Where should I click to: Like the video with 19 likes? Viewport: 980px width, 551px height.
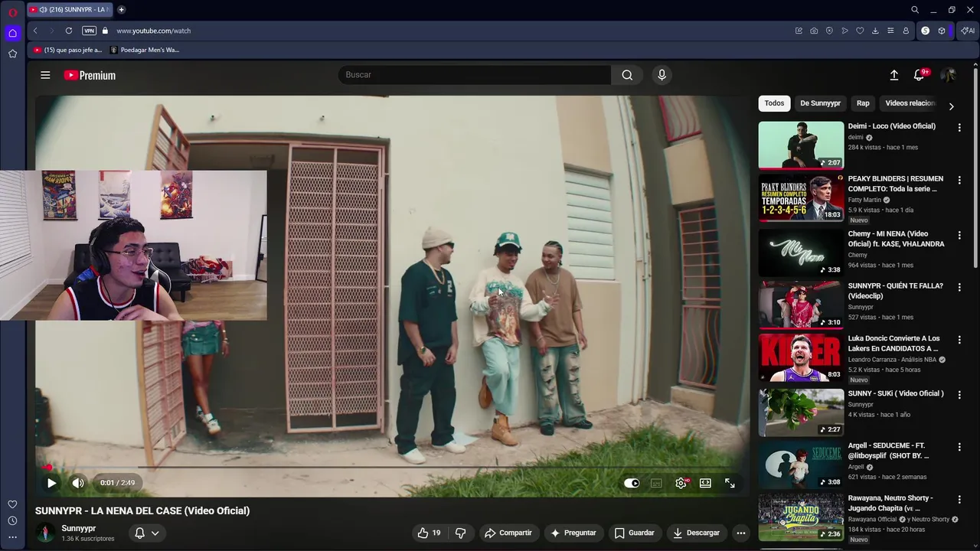click(429, 533)
